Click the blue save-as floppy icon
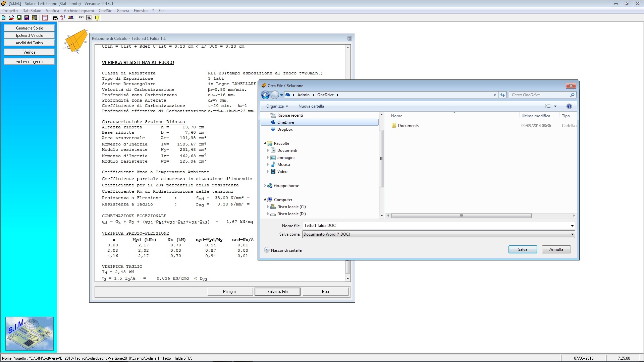 [27, 18]
